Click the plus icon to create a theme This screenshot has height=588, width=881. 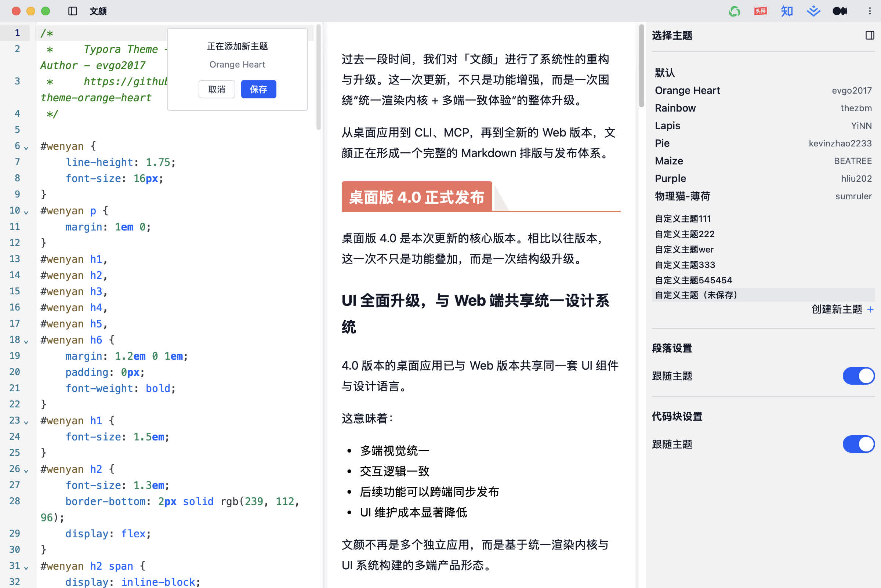870,309
